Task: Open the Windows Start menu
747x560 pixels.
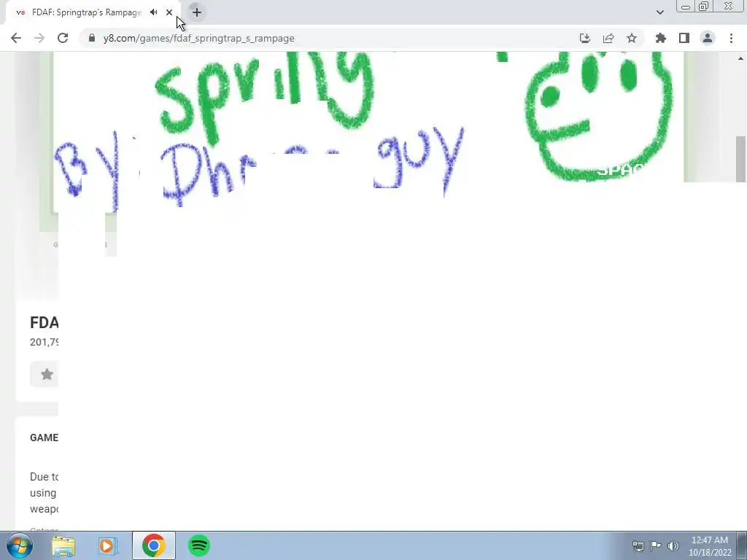Action: coord(20,545)
